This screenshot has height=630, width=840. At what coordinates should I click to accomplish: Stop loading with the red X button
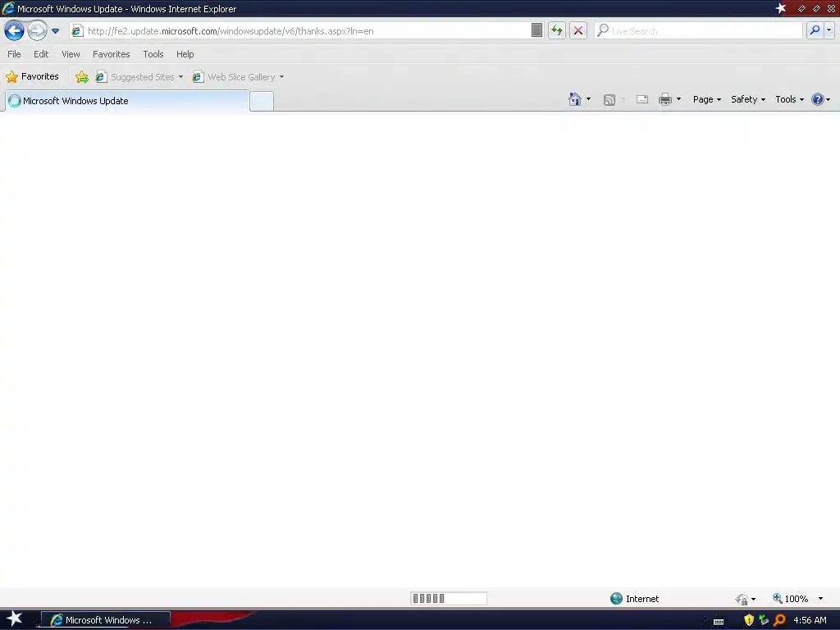[578, 30]
